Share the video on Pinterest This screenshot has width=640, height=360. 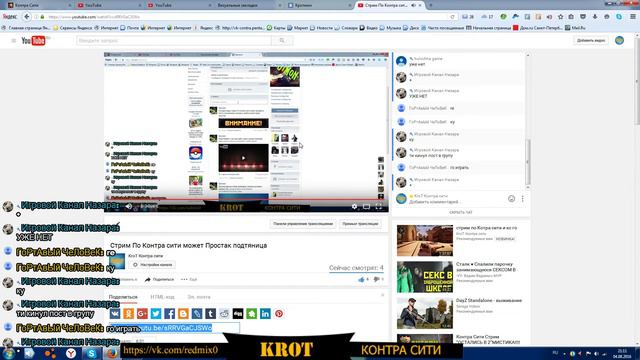279,313
